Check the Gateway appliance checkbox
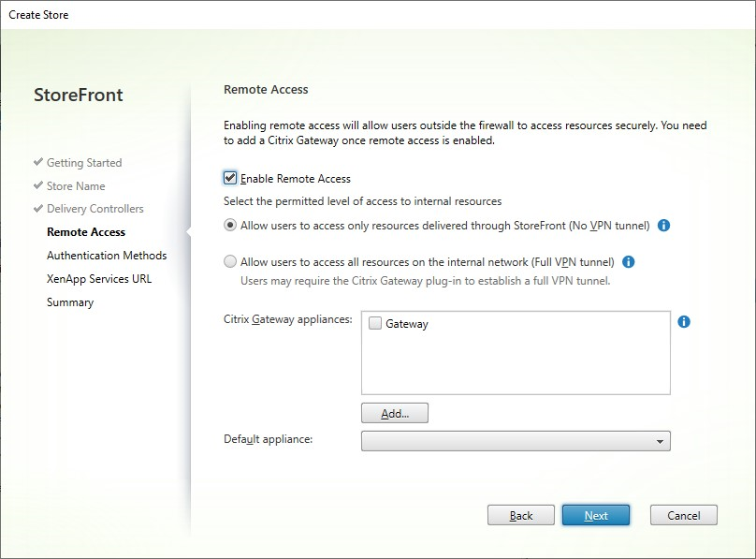Image resolution: width=756 pixels, height=559 pixels. (375, 324)
